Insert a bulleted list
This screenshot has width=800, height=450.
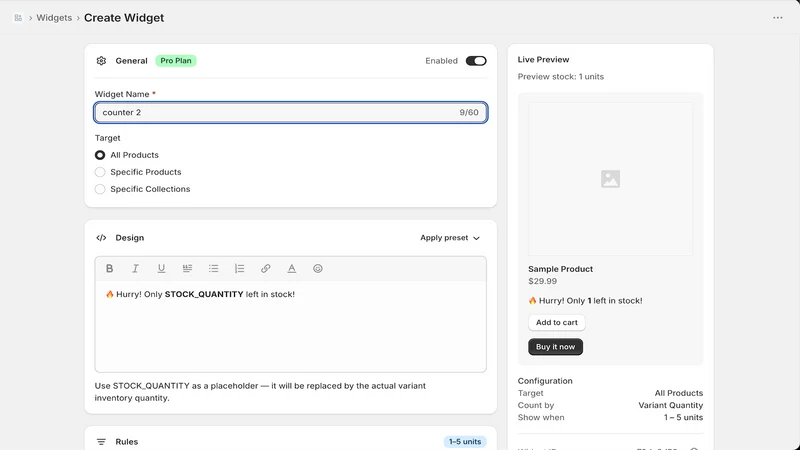coord(213,268)
